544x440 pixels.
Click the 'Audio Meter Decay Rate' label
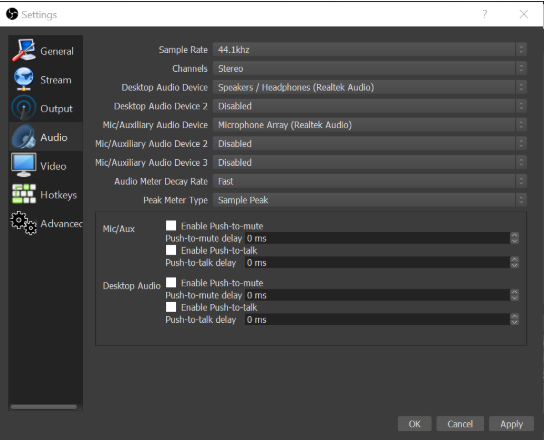(x=161, y=181)
